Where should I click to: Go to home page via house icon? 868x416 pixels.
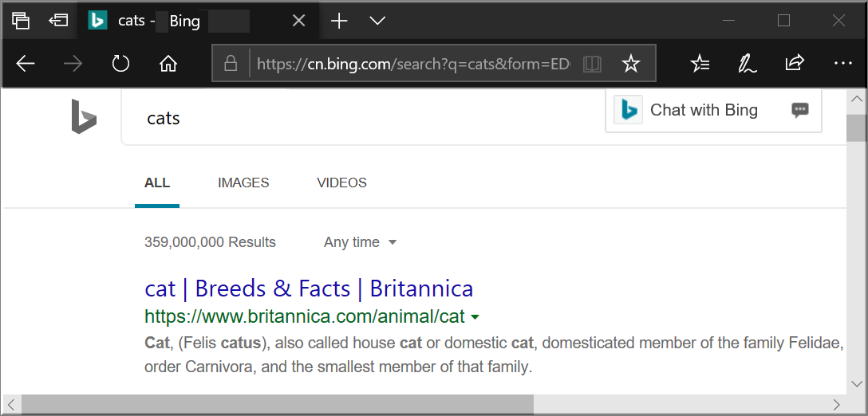(x=168, y=65)
